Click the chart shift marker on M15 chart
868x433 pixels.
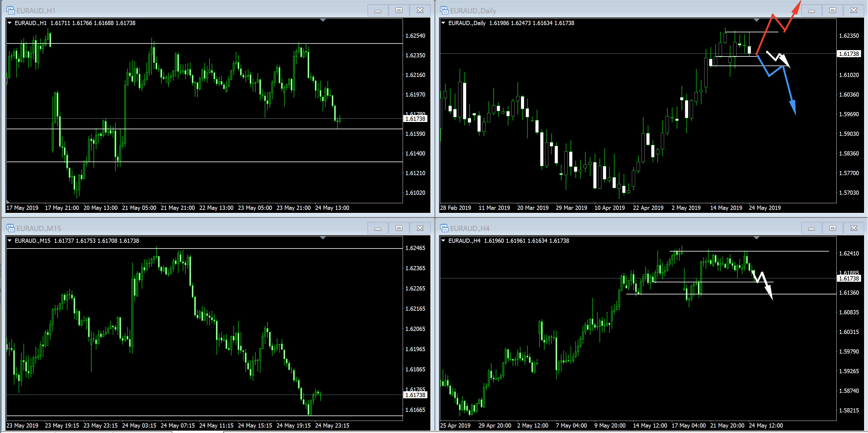pyautogui.click(x=323, y=238)
